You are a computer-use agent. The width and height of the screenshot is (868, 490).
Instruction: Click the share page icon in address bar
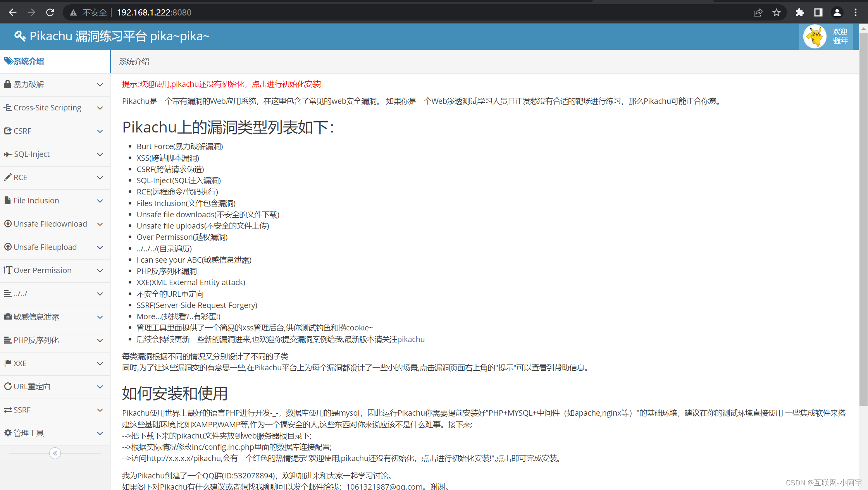coord(758,12)
